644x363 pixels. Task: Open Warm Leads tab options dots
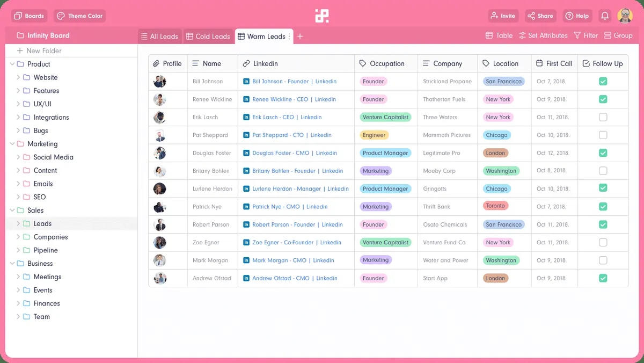[289, 37]
